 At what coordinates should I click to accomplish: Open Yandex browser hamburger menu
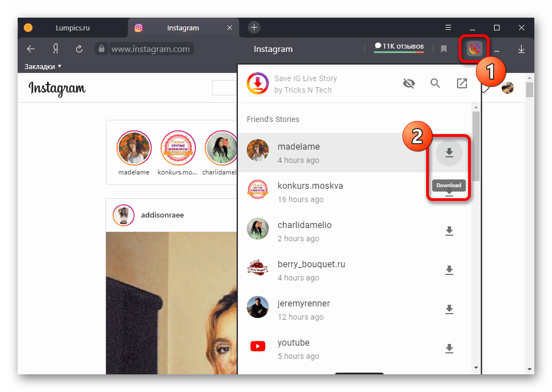click(x=448, y=28)
